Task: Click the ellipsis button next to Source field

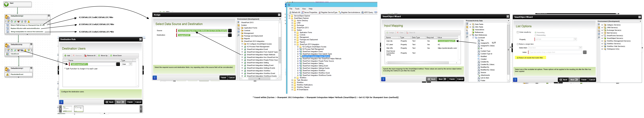Action: click(x=230, y=31)
